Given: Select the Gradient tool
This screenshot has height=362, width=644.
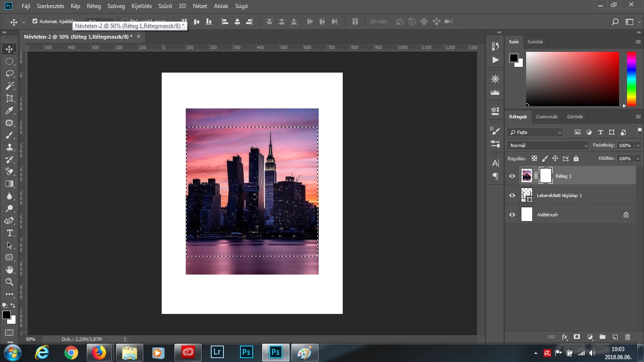Looking at the screenshot, I should tap(9, 184).
